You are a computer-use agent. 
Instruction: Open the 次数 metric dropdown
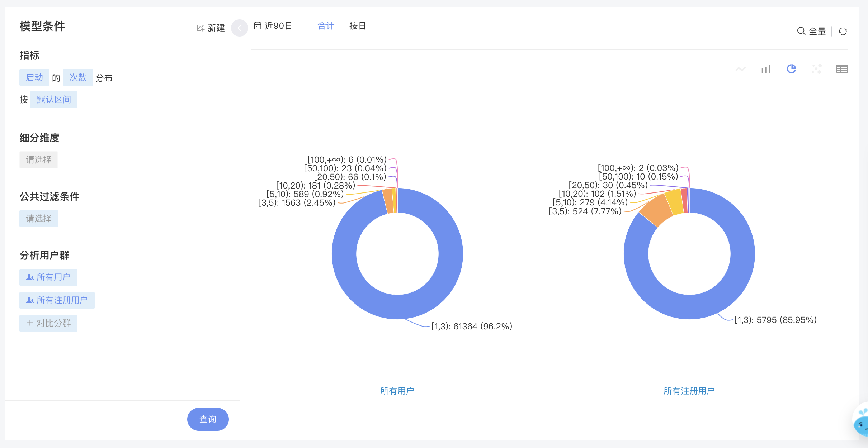tap(78, 77)
